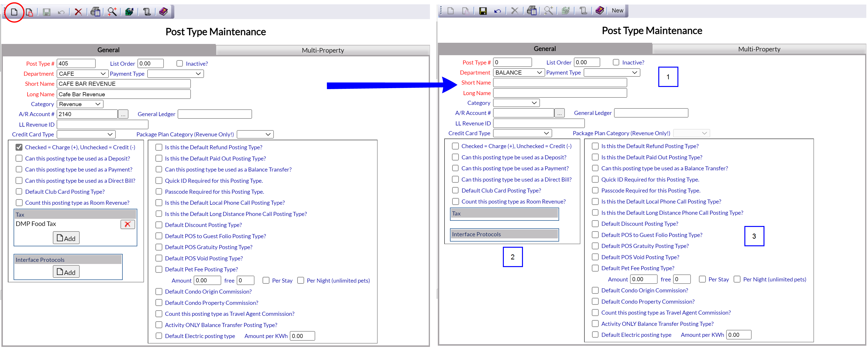
Task: Click greyed Copy icon in right toolbar
Action: click(x=466, y=11)
